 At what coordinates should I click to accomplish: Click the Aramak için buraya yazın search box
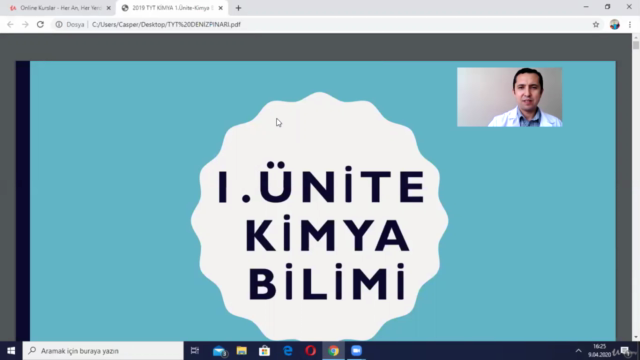click(x=103, y=351)
